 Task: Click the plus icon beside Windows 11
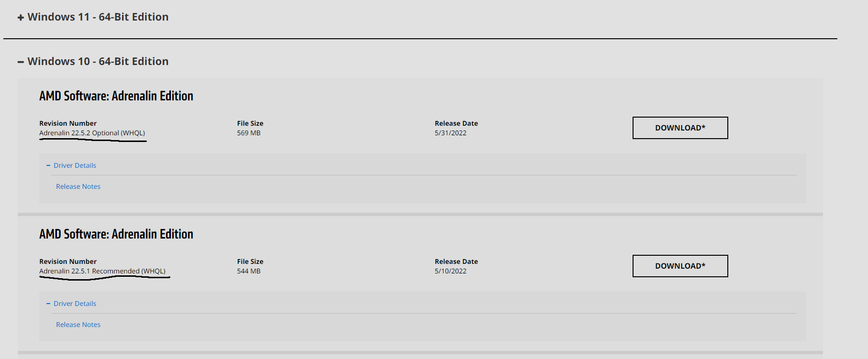21,18
